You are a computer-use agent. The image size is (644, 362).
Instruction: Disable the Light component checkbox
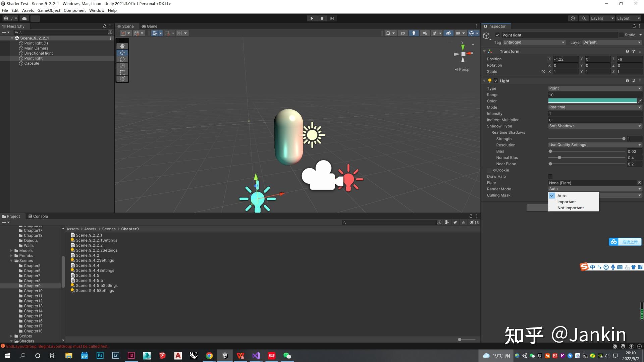(x=495, y=81)
